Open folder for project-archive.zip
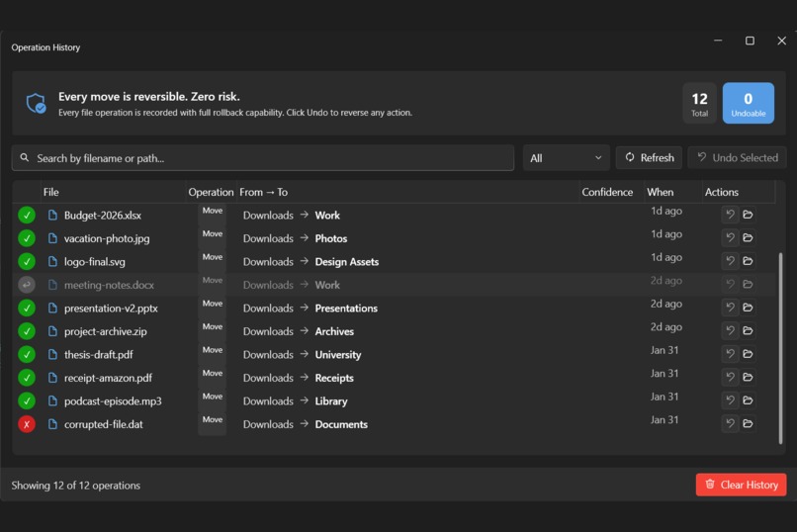The image size is (797, 532). pyautogui.click(x=748, y=331)
